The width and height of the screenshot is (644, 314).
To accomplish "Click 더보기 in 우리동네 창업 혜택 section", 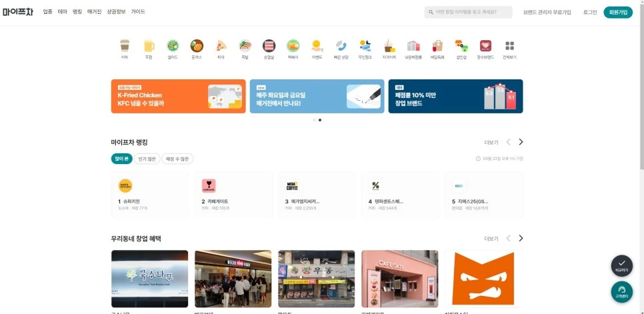I will pos(491,239).
